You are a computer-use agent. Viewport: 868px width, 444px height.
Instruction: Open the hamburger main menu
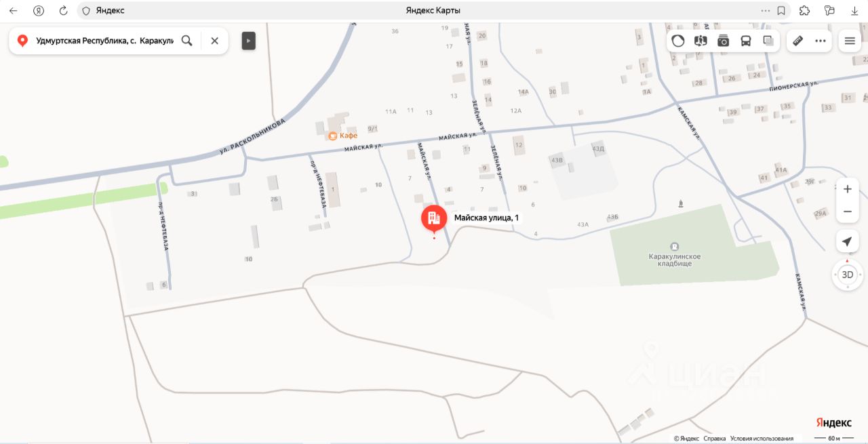coord(850,41)
